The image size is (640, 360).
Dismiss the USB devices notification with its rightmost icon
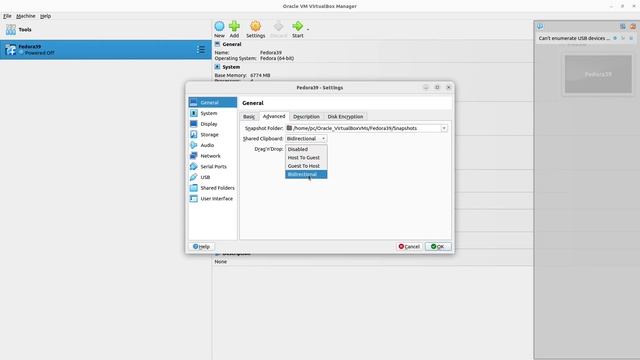pos(631,38)
